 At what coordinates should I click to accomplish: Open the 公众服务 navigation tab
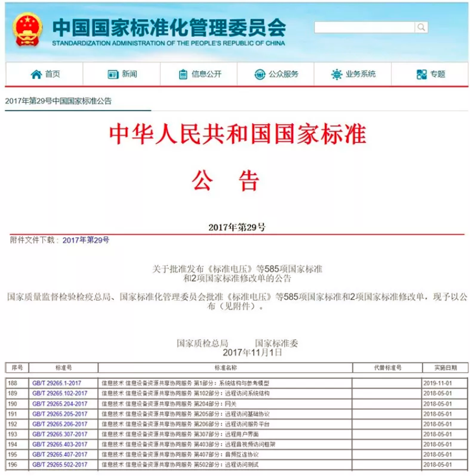tap(276, 74)
